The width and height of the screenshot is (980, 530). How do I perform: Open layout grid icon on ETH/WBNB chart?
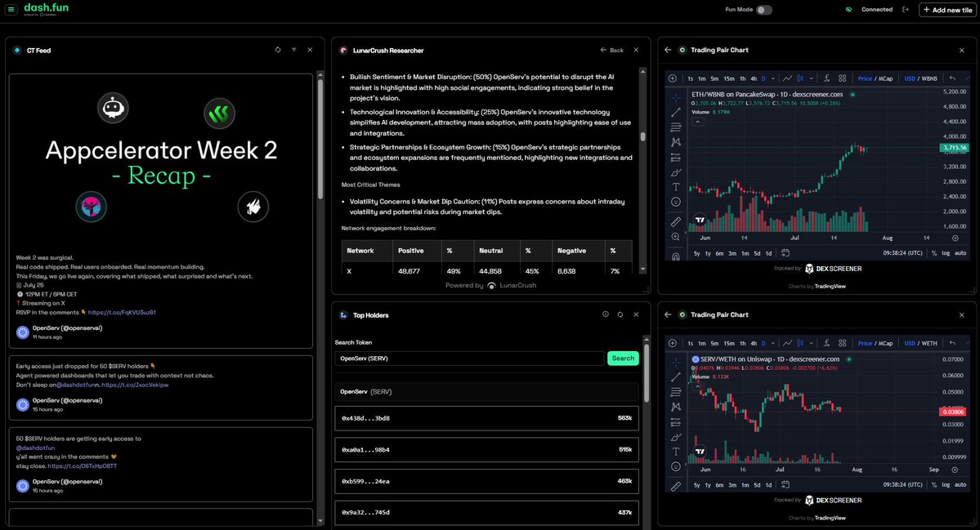click(843, 78)
